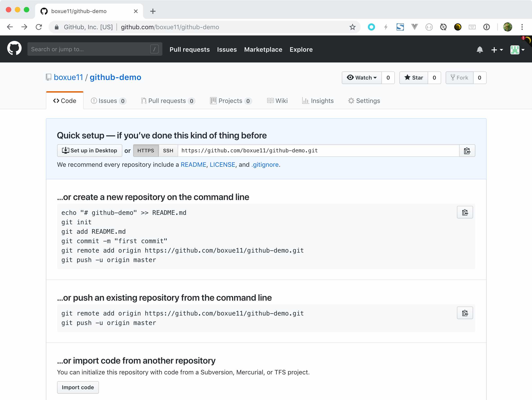532x400 pixels.
Task: Click the Import code button
Action: coord(78,387)
